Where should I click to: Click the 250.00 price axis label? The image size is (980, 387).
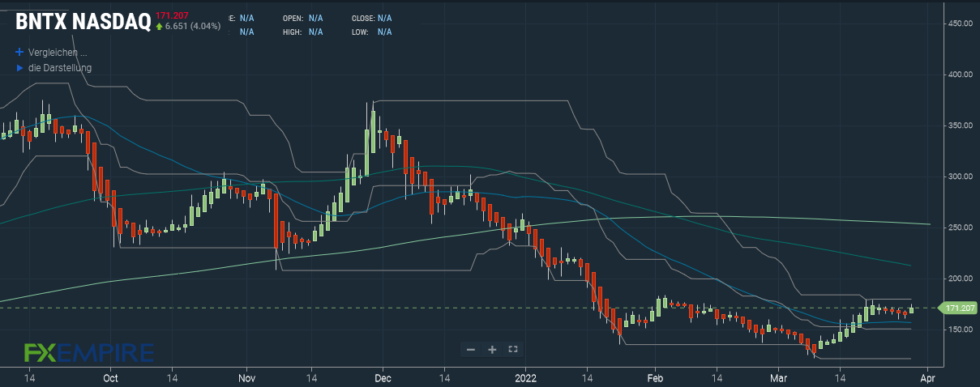[961, 228]
